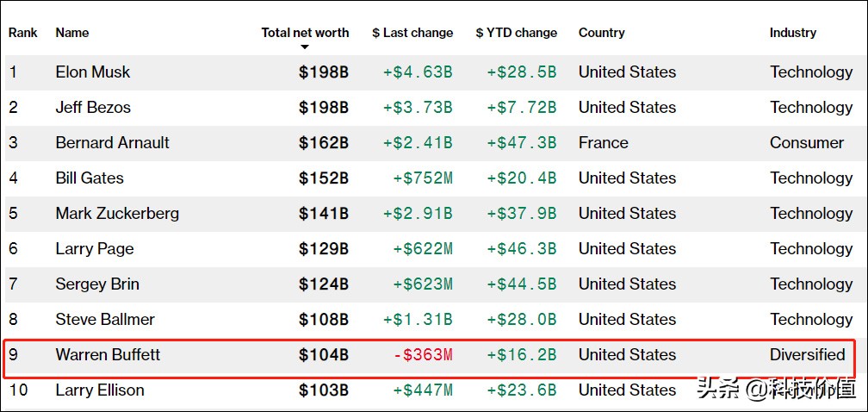Open Steve Ballmer's profile
Viewport: 868px width, 412px height.
(105, 320)
